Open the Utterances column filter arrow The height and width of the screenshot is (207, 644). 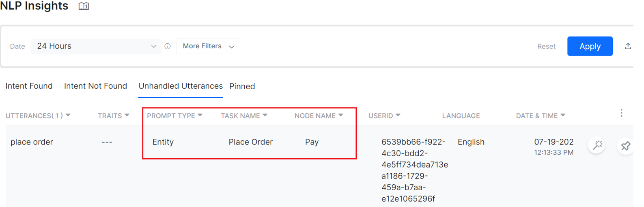(x=68, y=115)
